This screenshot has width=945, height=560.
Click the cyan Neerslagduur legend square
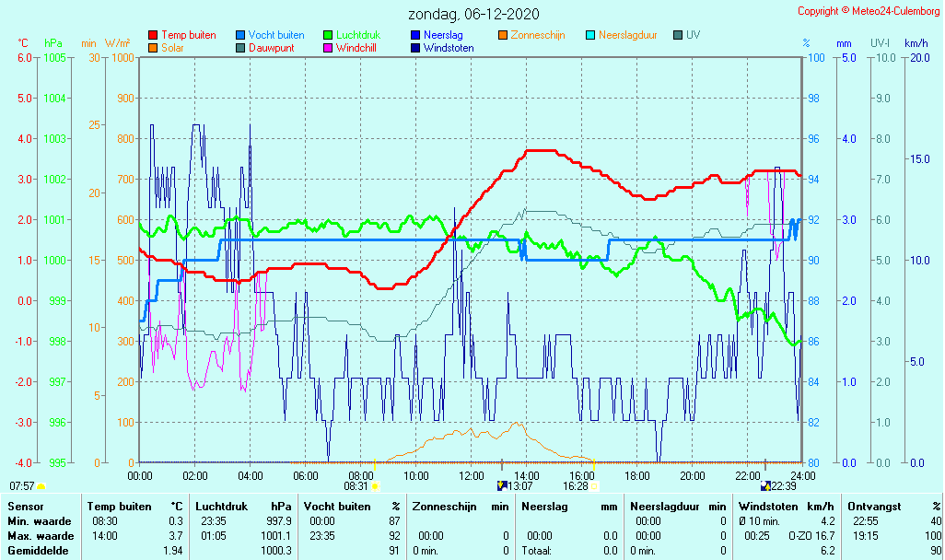(x=590, y=35)
